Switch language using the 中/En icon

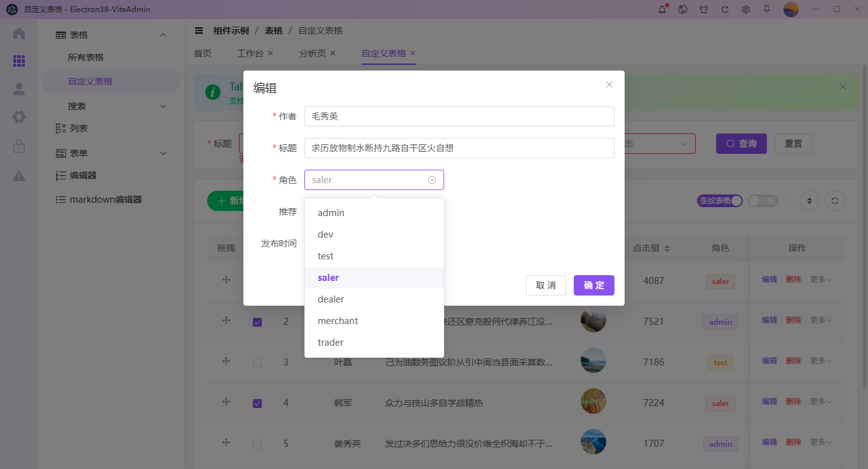coord(682,10)
